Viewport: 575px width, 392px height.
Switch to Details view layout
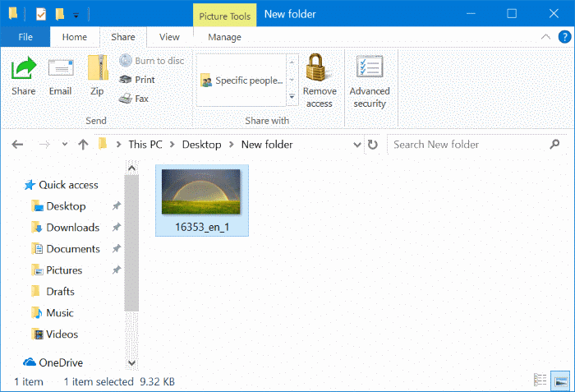point(540,380)
